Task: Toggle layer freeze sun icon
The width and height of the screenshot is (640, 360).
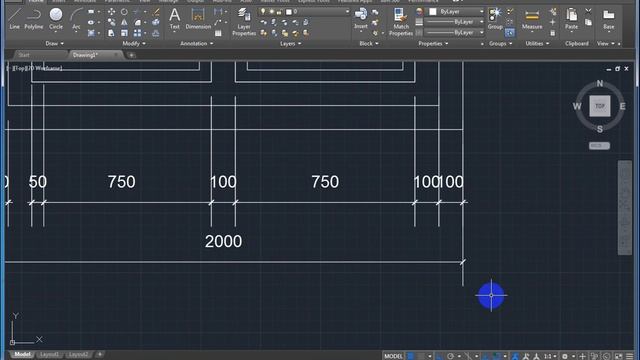Action: point(271,12)
